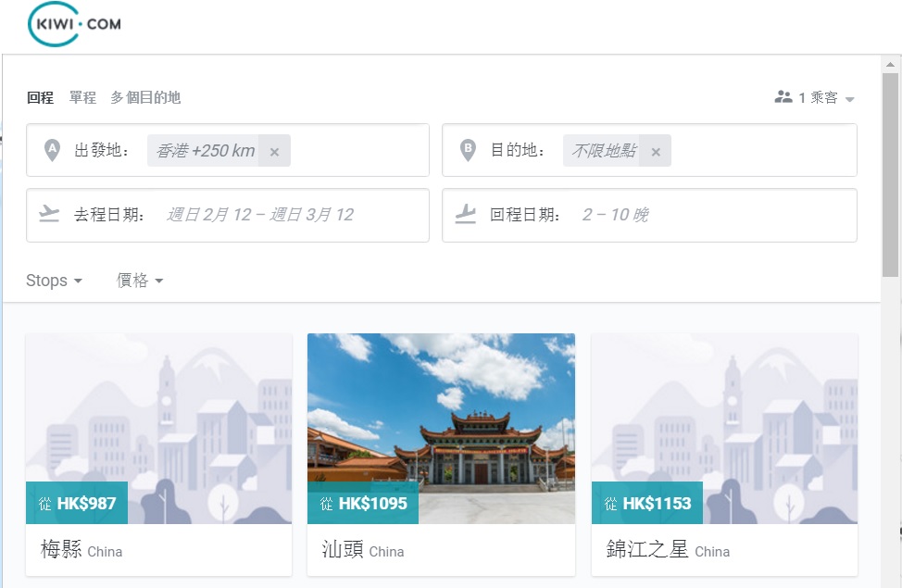The height and width of the screenshot is (588, 902).
Task: Open the 梅縣 destination card image
Action: click(x=158, y=429)
